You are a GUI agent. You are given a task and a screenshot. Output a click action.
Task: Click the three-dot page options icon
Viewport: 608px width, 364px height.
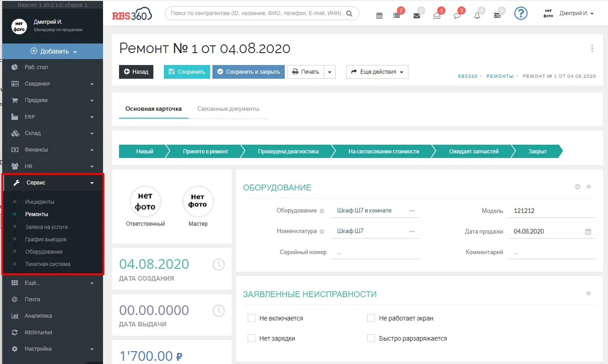[592, 49]
